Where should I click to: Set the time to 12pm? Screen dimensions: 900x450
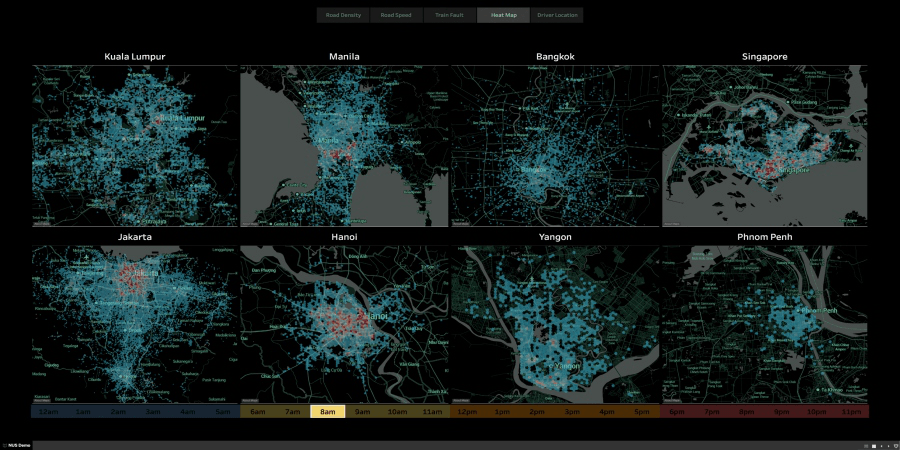tap(468, 412)
